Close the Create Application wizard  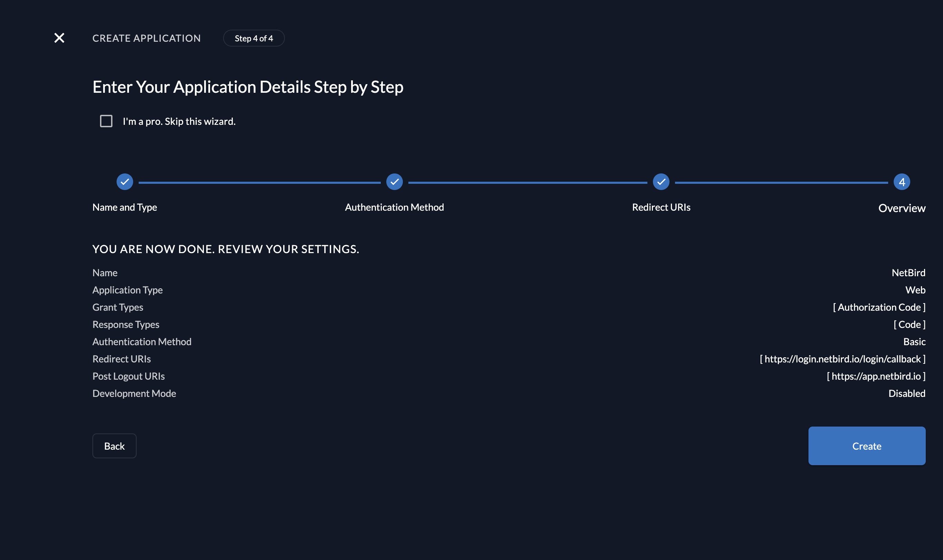59,38
